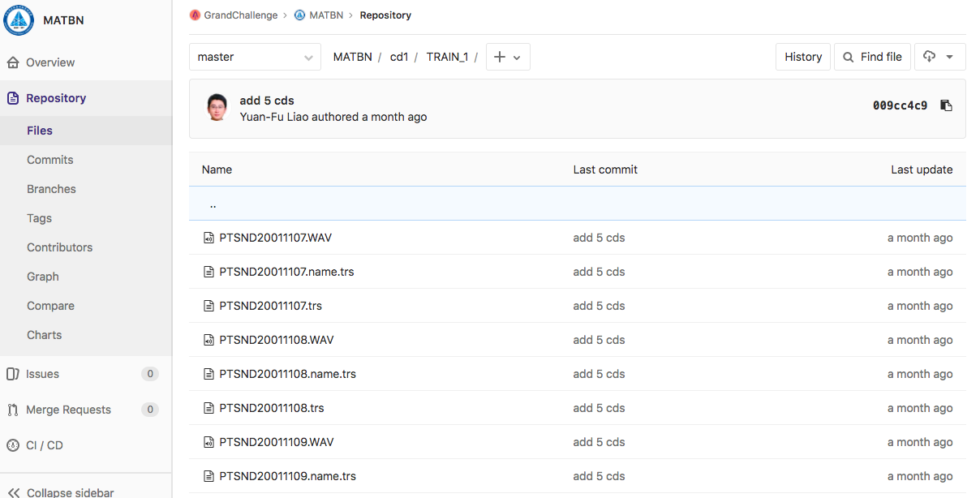Open the PTSND20011108.name.trs file
The height and width of the screenshot is (498, 980).
287,374
